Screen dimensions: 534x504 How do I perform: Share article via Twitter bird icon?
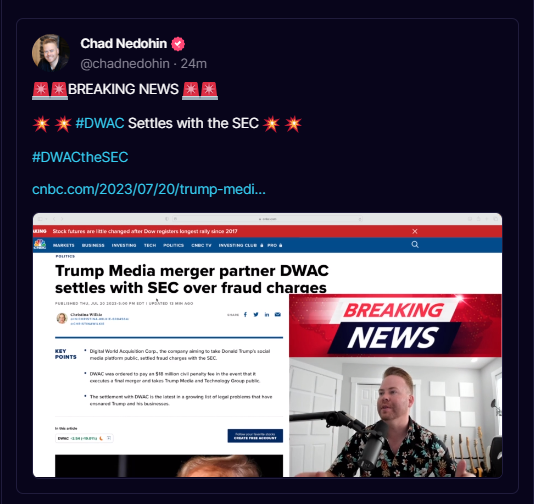256,314
